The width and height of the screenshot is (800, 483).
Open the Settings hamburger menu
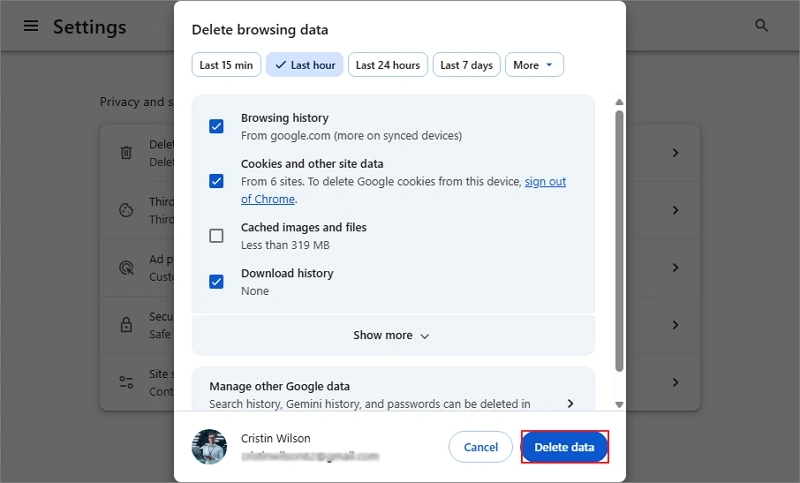coord(31,26)
